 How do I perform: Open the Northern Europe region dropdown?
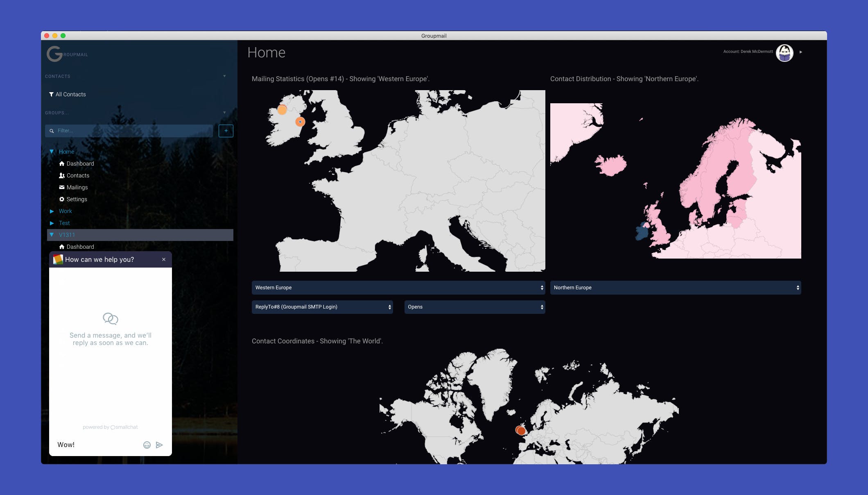(x=675, y=288)
